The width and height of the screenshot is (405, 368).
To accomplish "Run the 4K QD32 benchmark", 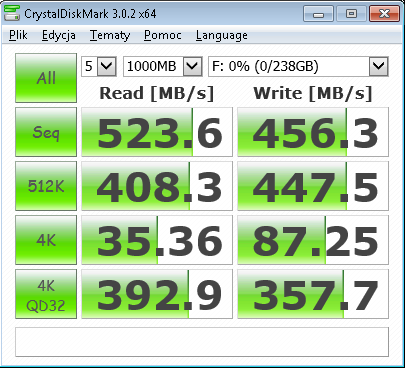I will (x=46, y=294).
